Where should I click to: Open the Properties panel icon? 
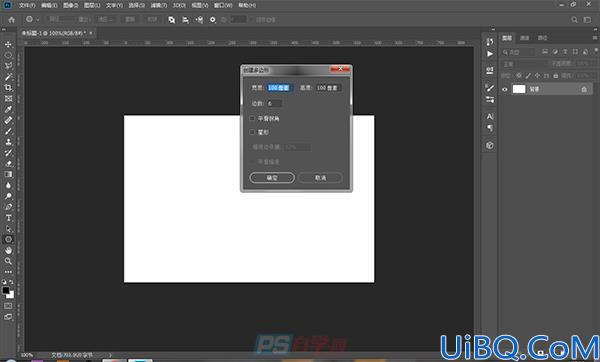(x=490, y=70)
